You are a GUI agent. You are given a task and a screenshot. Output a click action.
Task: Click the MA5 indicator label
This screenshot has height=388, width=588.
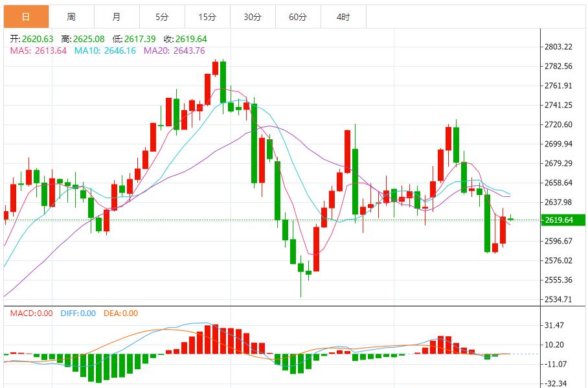pos(38,51)
